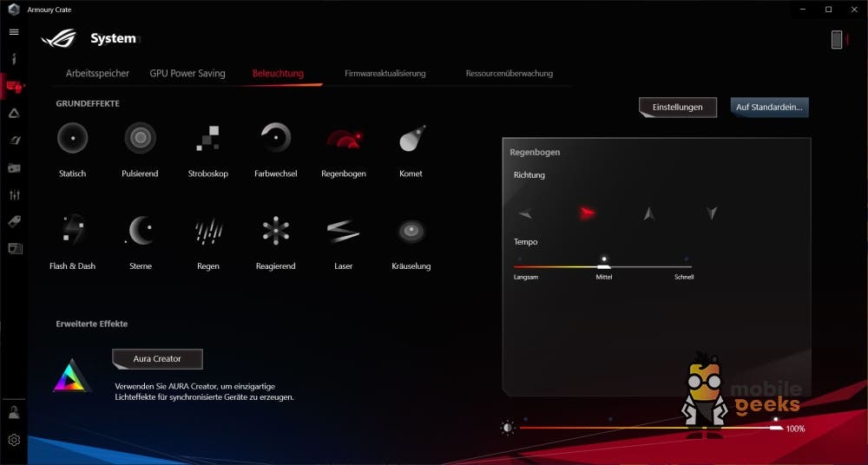Click the Aura Creator prism logo
The height and width of the screenshot is (465, 868).
click(72, 376)
